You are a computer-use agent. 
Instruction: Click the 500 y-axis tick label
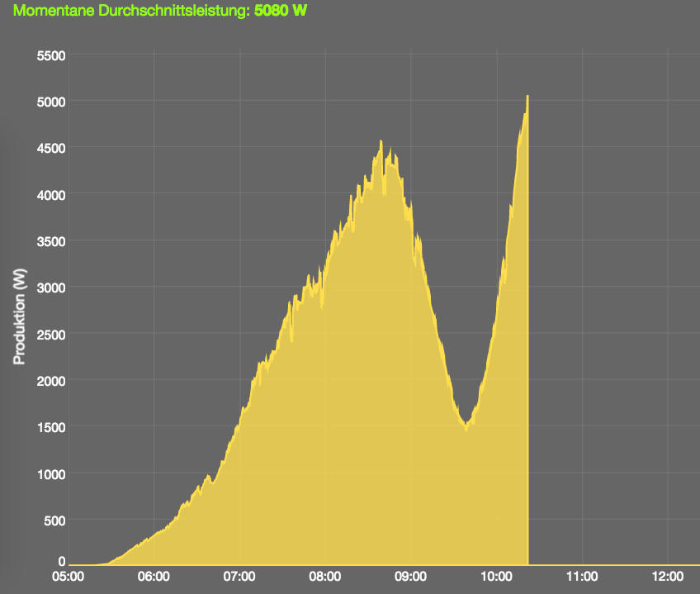point(54,520)
